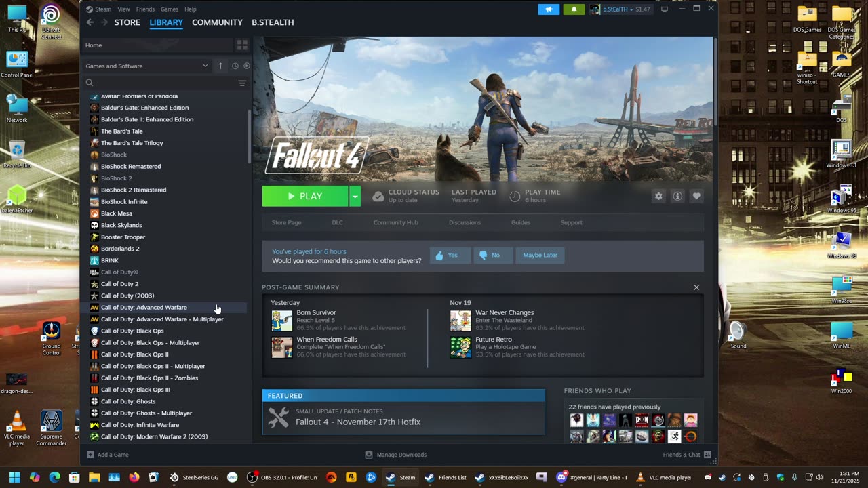Screen dimensions: 868x488
Task: Open the Windows Start menu
Action: (14, 477)
